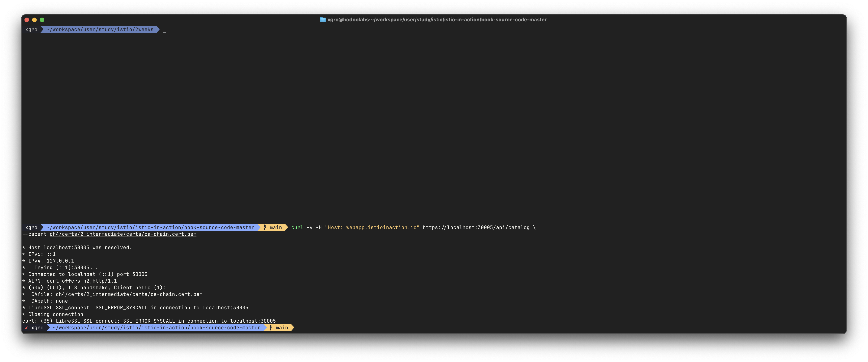Click the "curl: (35)" error line
Screen dimensions: 868x362
149,321
